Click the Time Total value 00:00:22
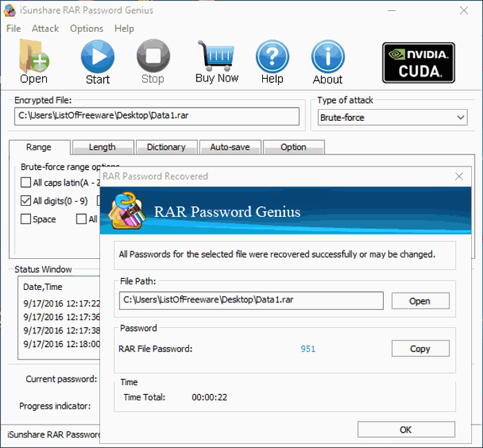Viewport: 483px width, 448px height. coord(210,397)
